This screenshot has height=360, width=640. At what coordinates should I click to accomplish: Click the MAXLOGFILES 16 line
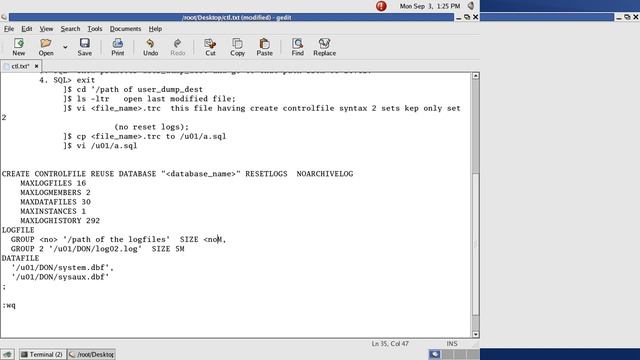coord(53,183)
